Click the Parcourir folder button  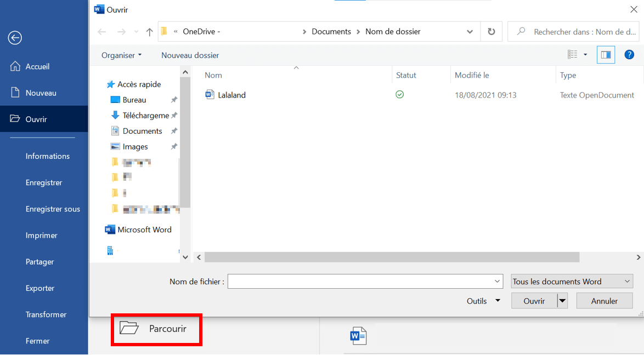point(156,329)
